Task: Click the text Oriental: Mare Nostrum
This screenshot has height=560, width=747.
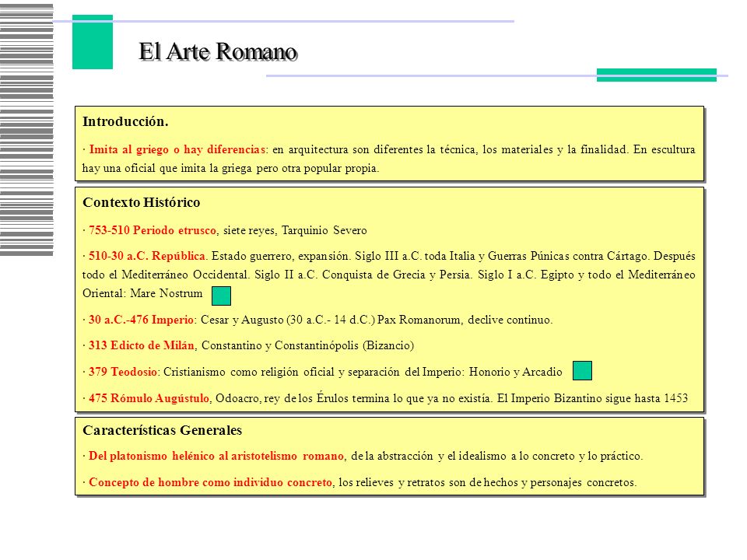Action: (142, 293)
